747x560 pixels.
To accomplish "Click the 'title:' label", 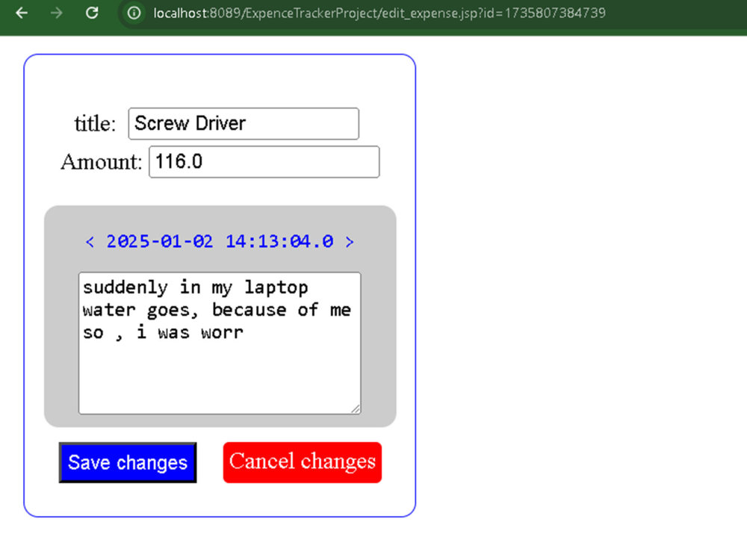I will pyautogui.click(x=95, y=124).
